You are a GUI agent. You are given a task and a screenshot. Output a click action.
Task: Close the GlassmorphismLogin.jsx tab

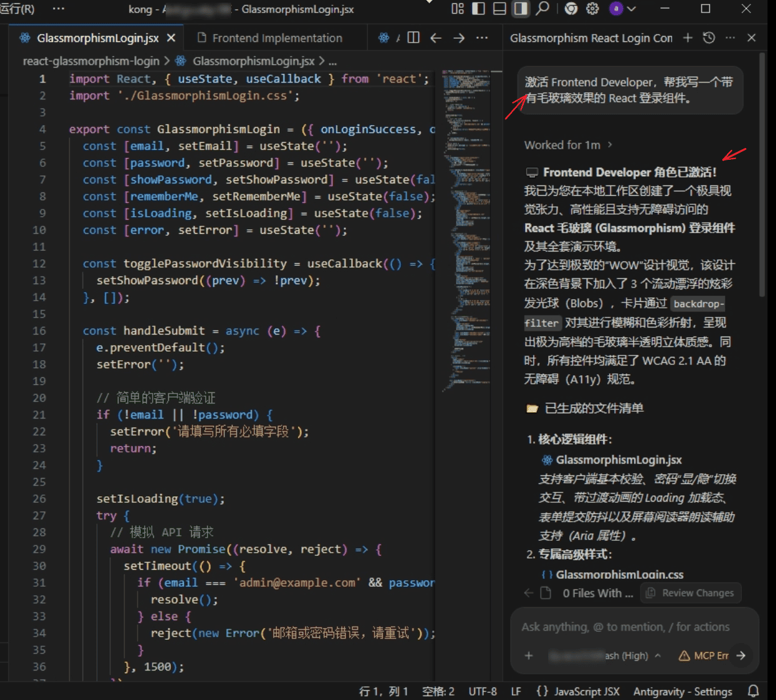[x=171, y=38]
